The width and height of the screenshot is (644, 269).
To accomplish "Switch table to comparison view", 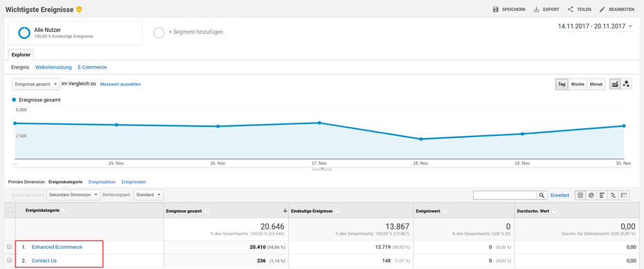I will point(614,196).
